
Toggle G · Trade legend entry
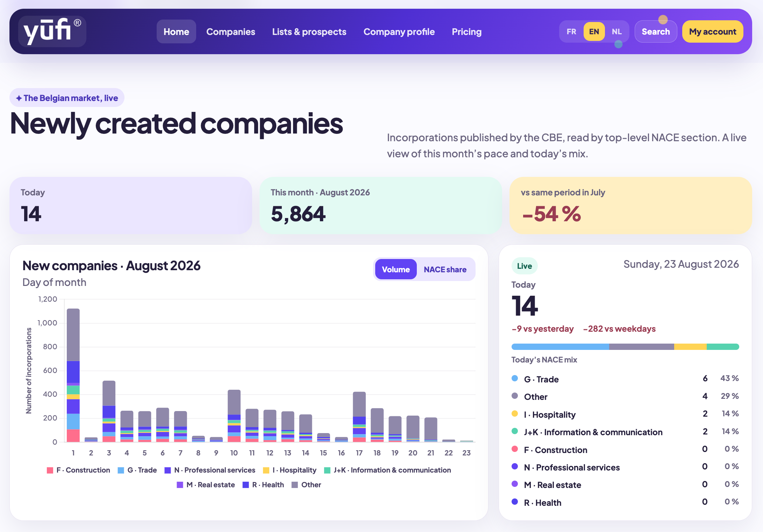pyautogui.click(x=137, y=470)
